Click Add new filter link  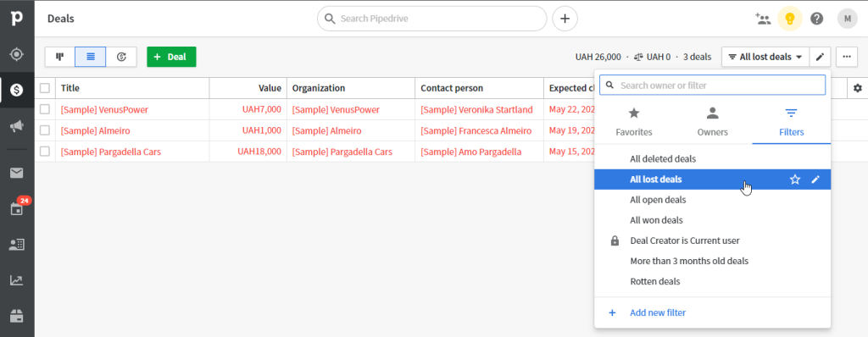click(x=658, y=312)
